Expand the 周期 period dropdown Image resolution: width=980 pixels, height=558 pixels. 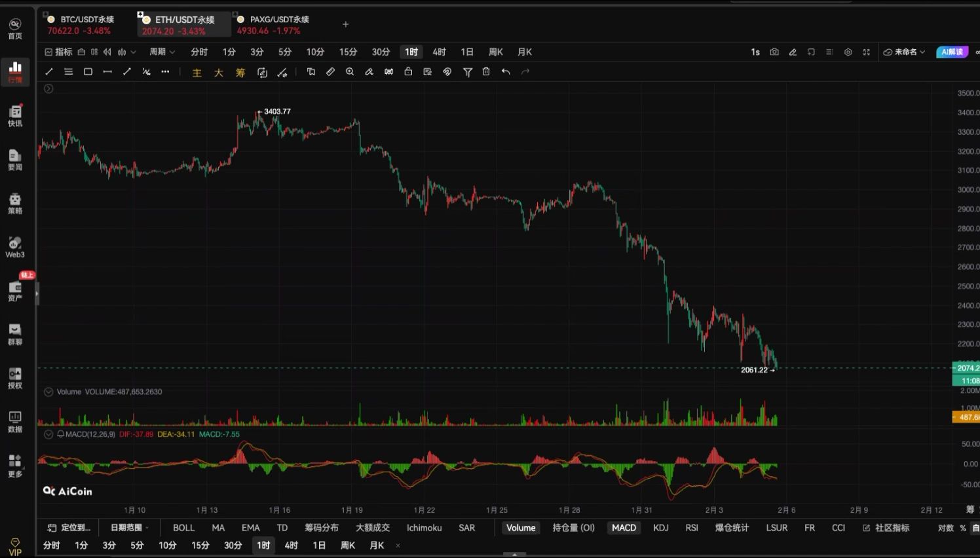point(162,52)
